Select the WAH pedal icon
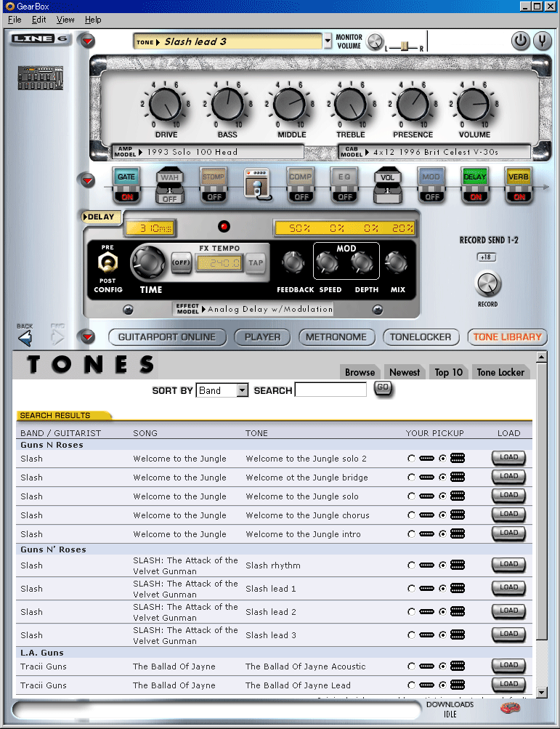The width and height of the screenshot is (560, 729). tap(170, 185)
